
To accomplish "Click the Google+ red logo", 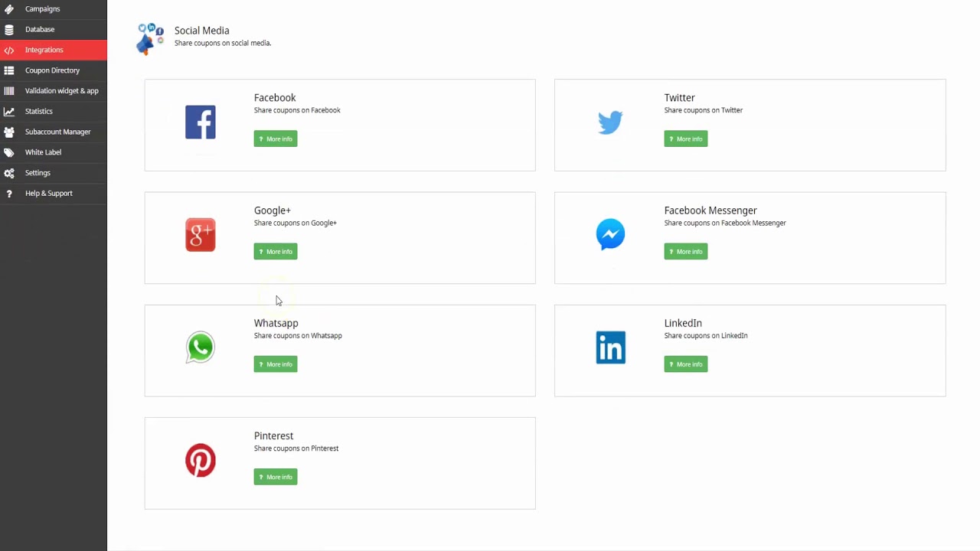I will point(201,235).
